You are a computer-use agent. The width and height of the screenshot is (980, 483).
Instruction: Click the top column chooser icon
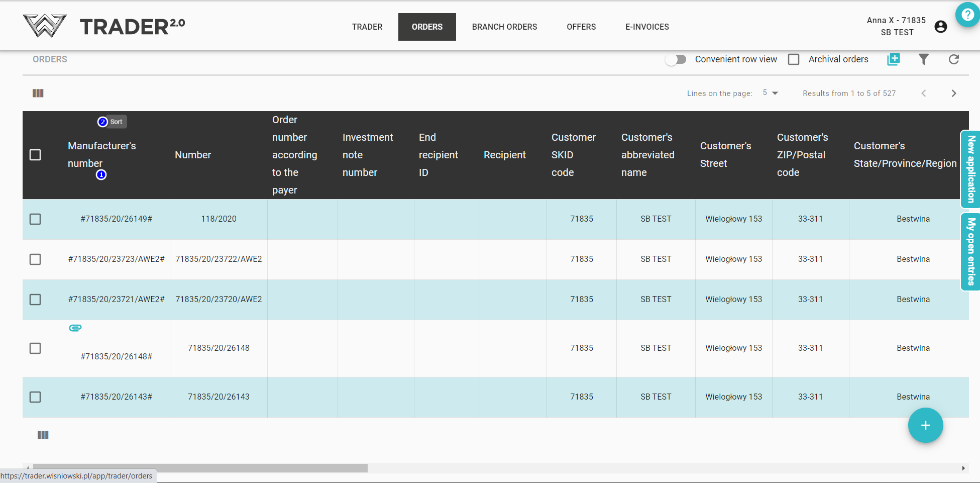coord(38,93)
